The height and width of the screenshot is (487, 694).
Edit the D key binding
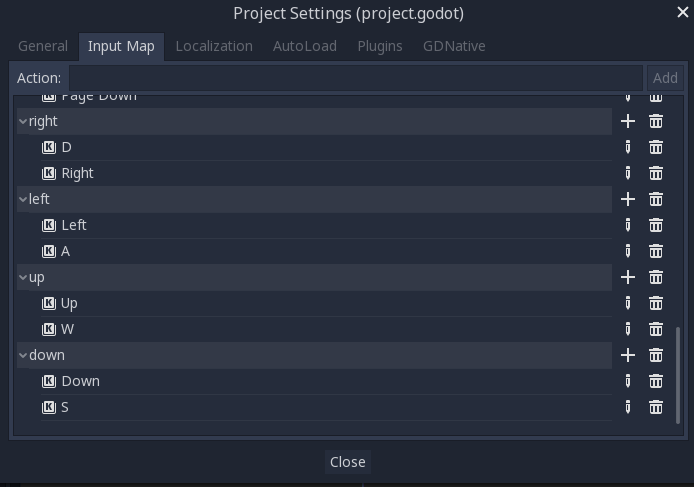(x=628, y=147)
